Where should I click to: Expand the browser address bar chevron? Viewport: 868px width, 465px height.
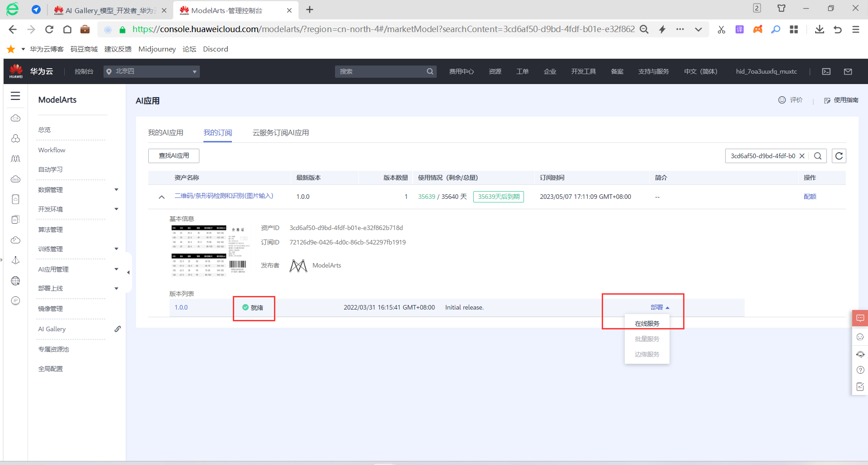point(698,29)
